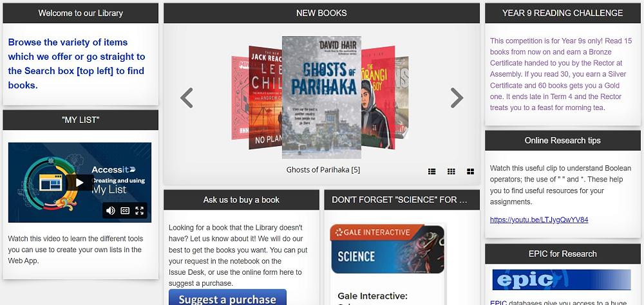Click the NEW BOOKS panel header
This screenshot has width=644, height=305.
(321, 13)
